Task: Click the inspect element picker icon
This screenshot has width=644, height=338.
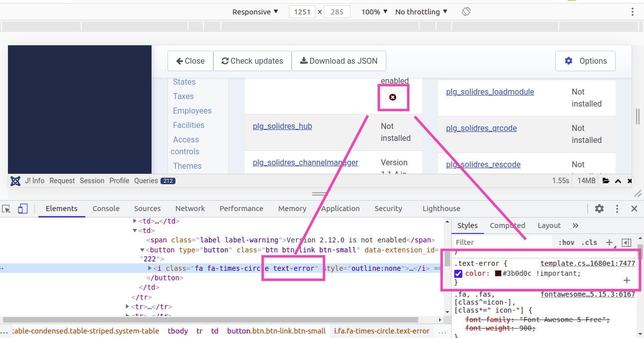Action: tap(6, 209)
